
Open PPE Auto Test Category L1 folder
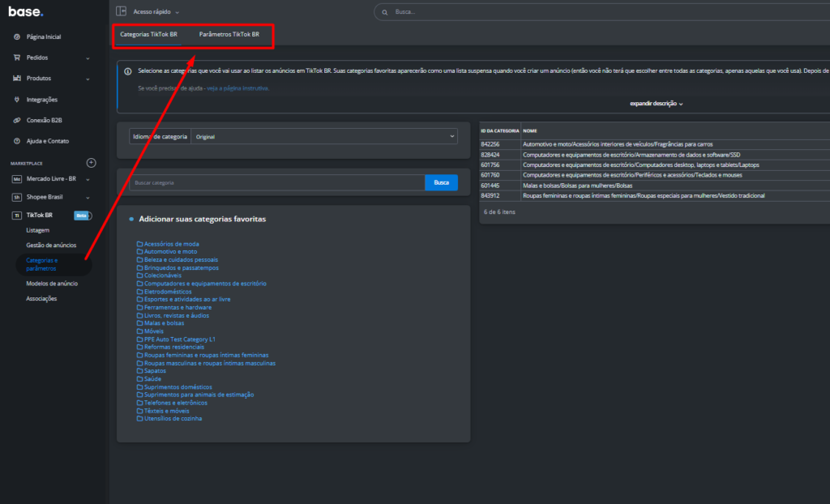[176, 340]
